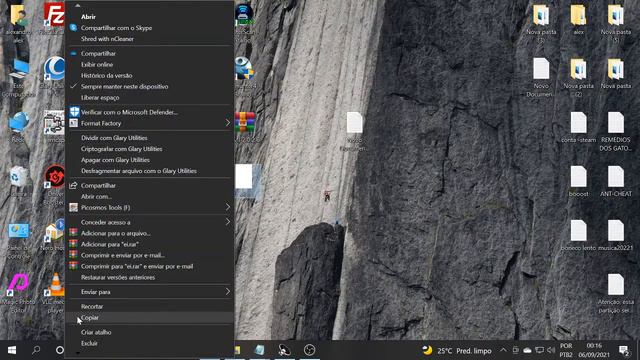Choose OneDrive Compartilhar with cloud icon
The height and width of the screenshot is (360, 640).
pos(149,53)
